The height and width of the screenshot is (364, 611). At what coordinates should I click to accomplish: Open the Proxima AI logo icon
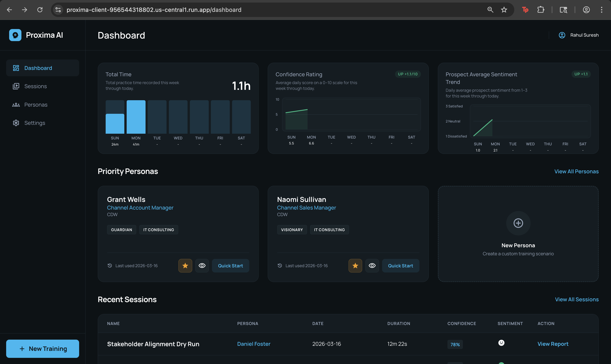coord(15,35)
